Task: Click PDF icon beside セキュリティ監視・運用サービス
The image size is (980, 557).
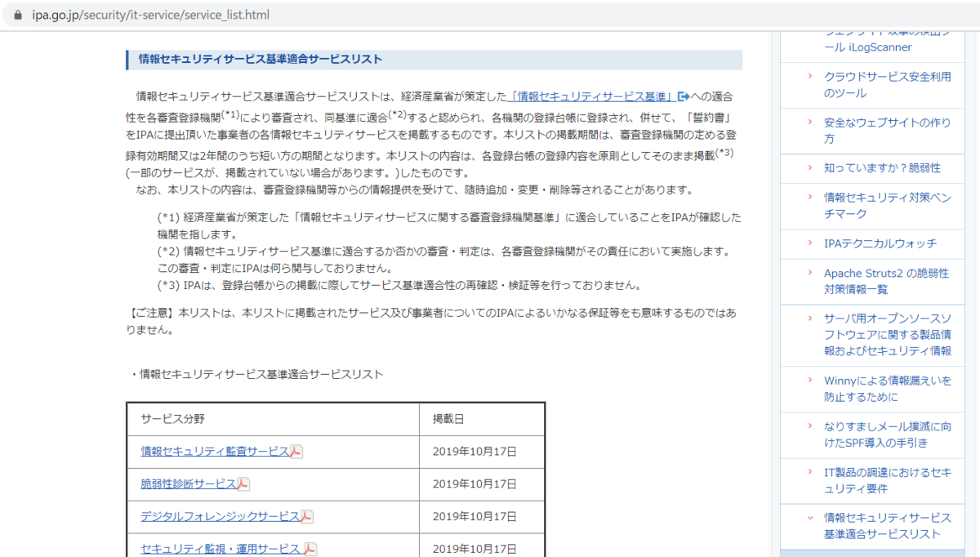Action: (x=310, y=550)
